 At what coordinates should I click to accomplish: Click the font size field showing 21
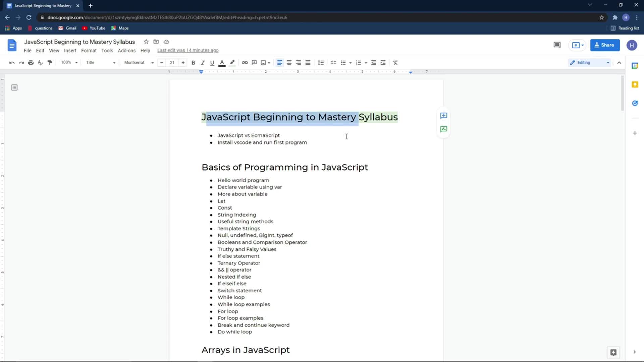coord(172,63)
